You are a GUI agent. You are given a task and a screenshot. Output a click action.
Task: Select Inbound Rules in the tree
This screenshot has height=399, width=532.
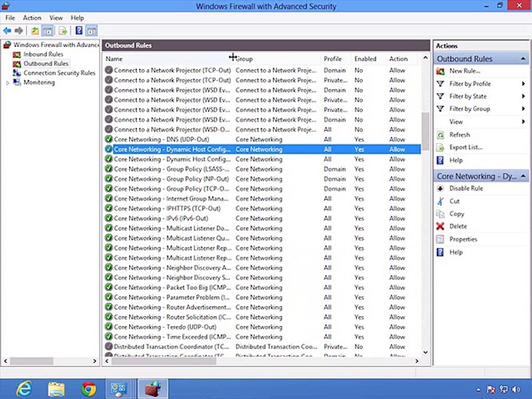43,54
